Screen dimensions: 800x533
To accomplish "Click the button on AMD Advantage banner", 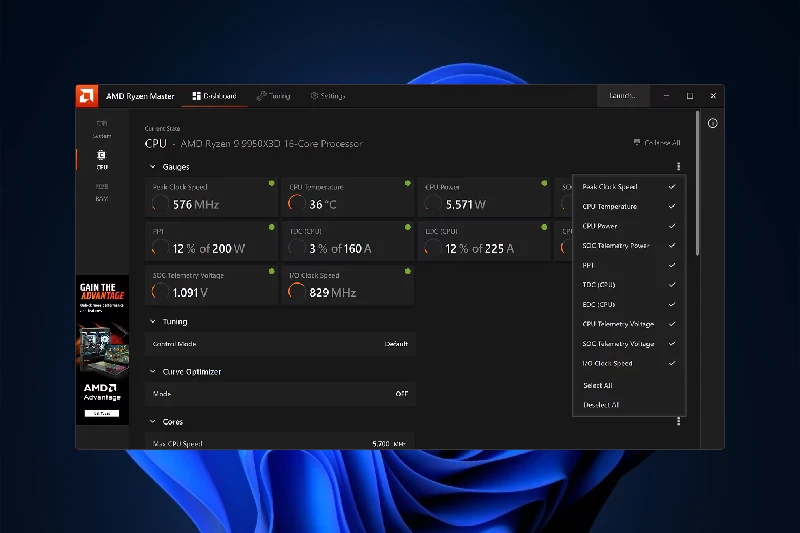I will point(102,413).
